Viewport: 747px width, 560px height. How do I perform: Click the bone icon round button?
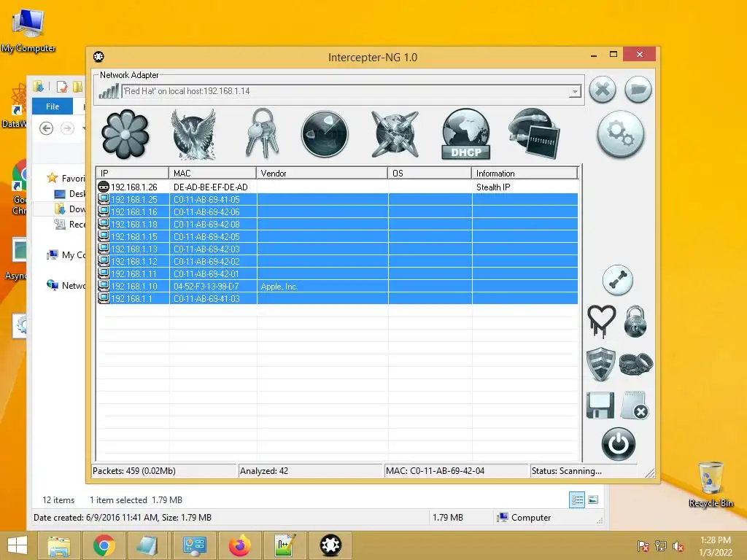point(618,280)
